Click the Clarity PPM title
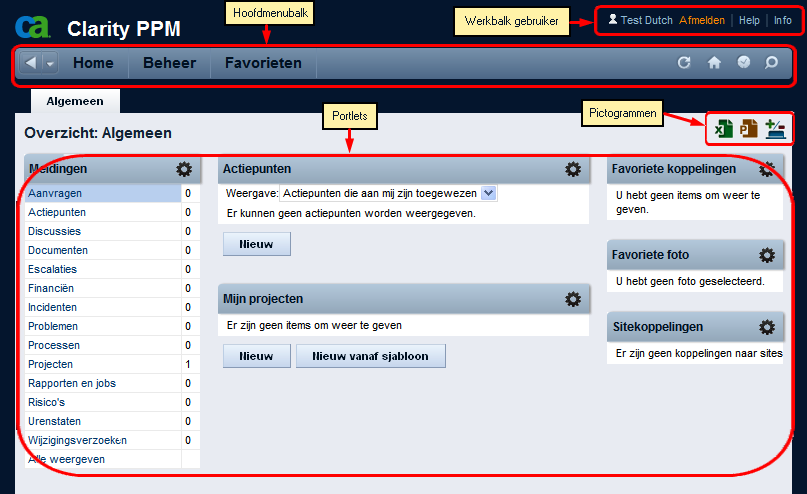Image resolution: width=807 pixels, height=494 pixels. coord(124,29)
